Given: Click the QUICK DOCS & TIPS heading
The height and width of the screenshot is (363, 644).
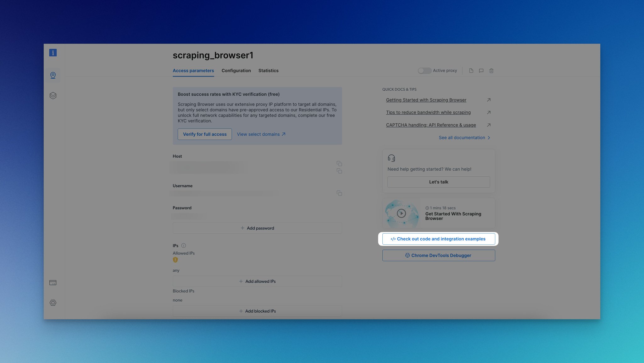Looking at the screenshot, I should (399, 89).
